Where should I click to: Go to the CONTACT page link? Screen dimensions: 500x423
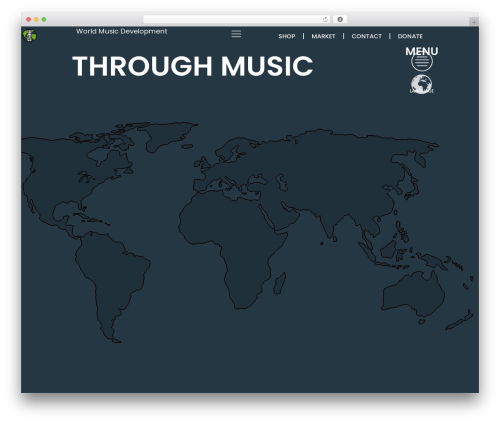pyautogui.click(x=366, y=36)
